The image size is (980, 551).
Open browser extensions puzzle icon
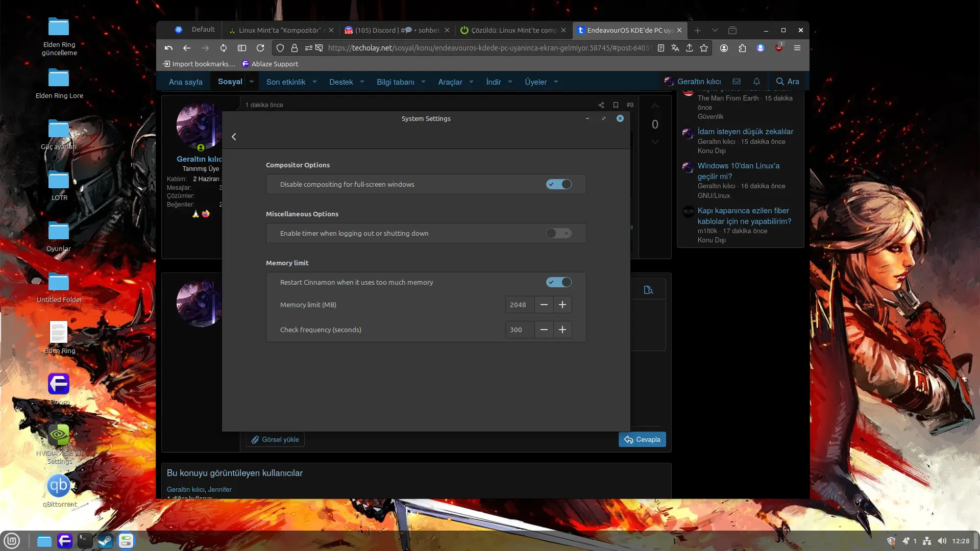click(x=742, y=48)
